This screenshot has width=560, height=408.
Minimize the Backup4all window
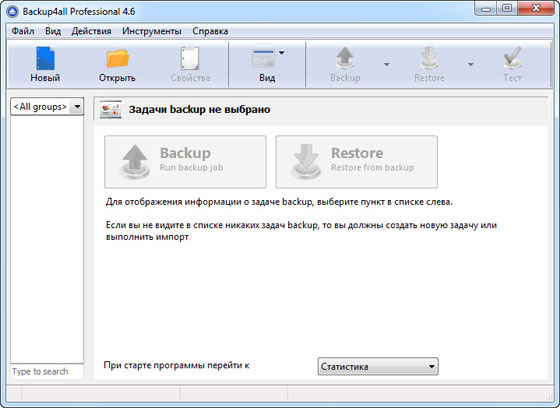point(486,9)
